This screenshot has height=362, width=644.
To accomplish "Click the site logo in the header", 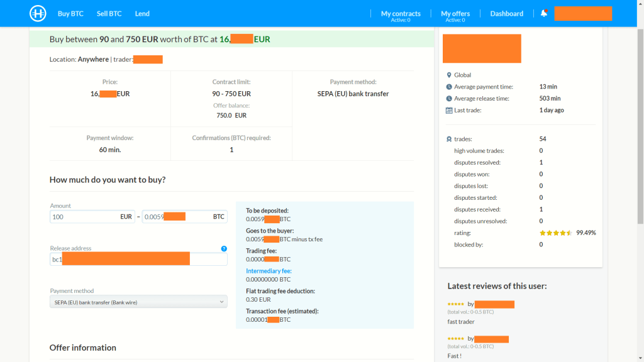I will click(x=38, y=13).
